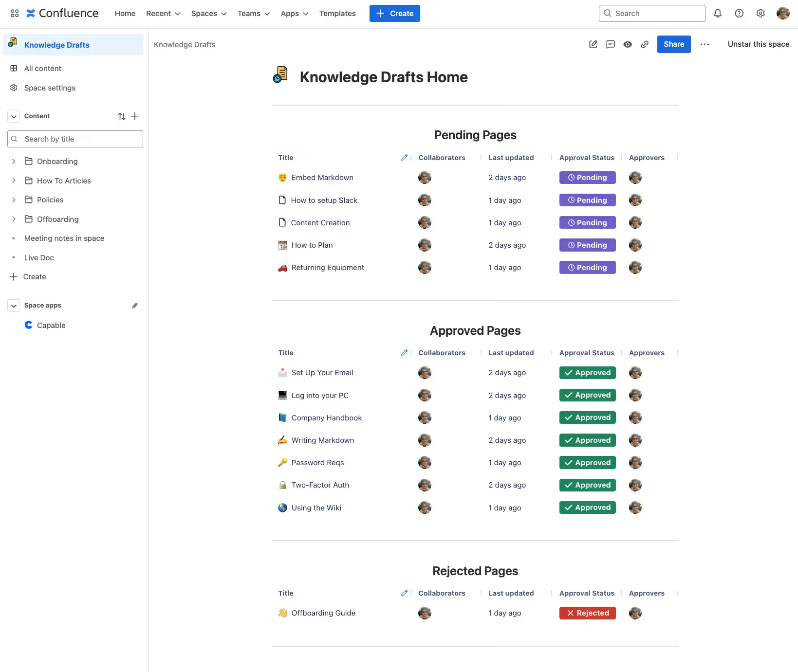Open the app switcher grid icon
This screenshot has width=798, height=672.
15,14
